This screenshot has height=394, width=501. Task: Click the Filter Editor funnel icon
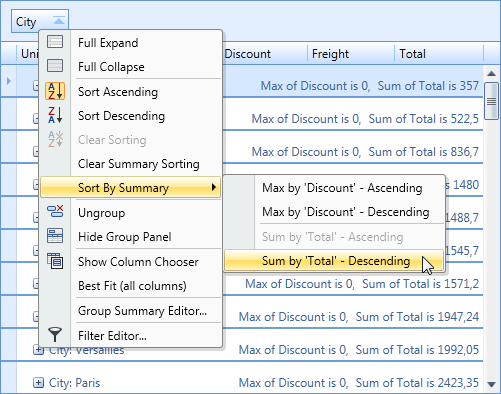click(55, 334)
